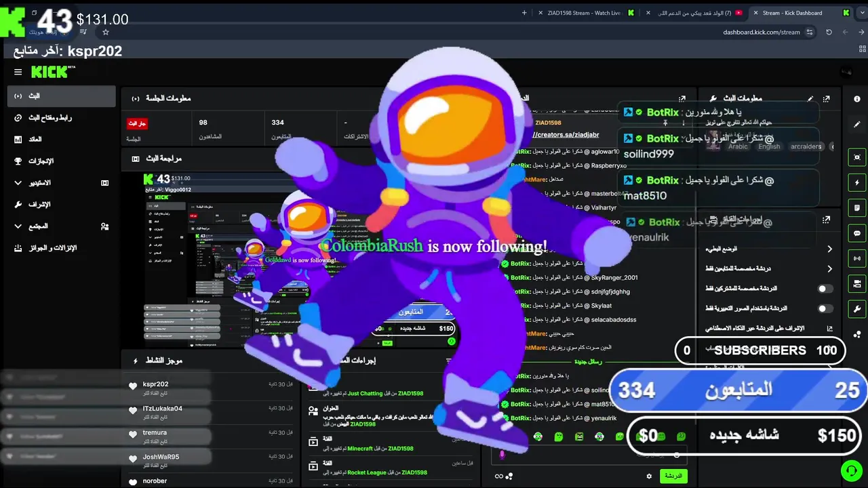Open the document icon on the right rail

(x=857, y=207)
